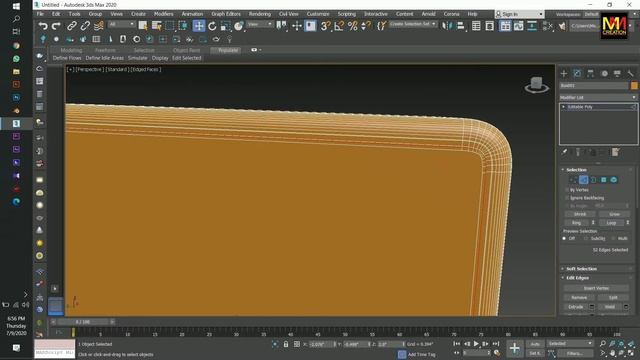This screenshot has height=360, width=640.
Task: Click the Align tool icon
Action: coord(461,26)
